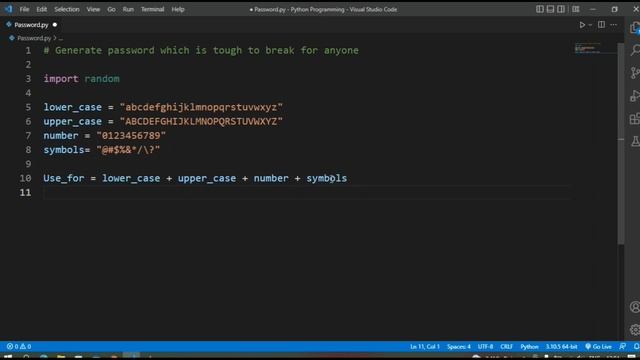Open the Testing flask view
640x360 pixels.
click(635, 141)
